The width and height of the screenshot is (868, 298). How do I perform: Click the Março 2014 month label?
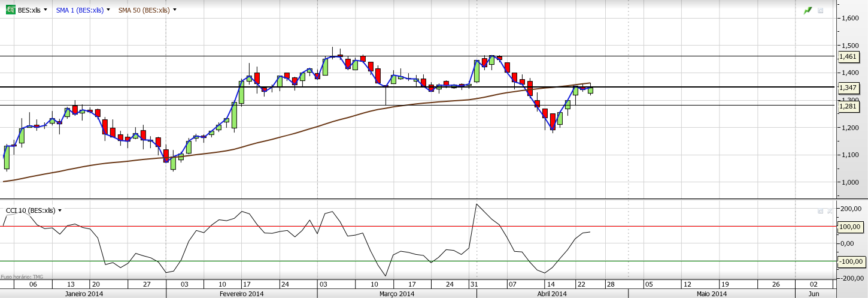pos(396,294)
